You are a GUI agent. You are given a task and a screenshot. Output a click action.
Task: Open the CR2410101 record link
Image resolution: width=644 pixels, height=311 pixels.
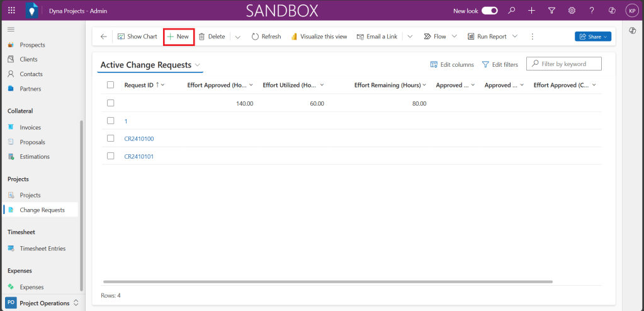(x=139, y=156)
